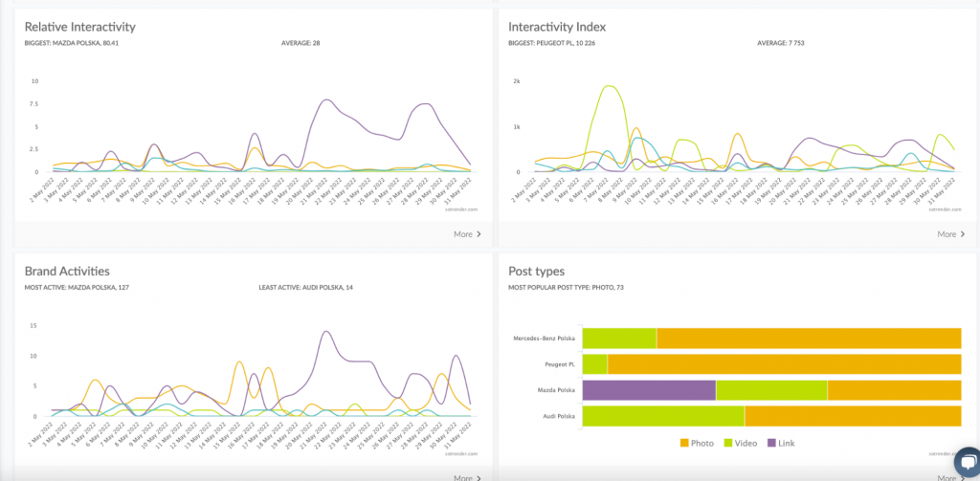Click 'AVERAGE: 28' text
This screenshot has width=980, height=481.
301,43
